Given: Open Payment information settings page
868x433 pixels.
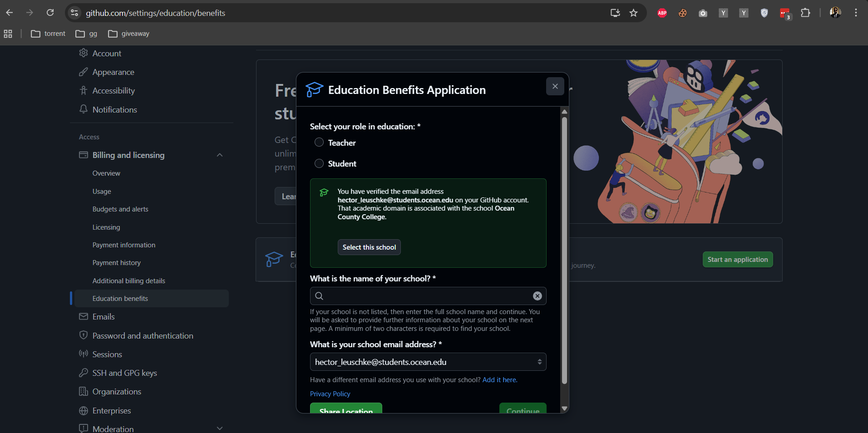Looking at the screenshot, I should [124, 245].
